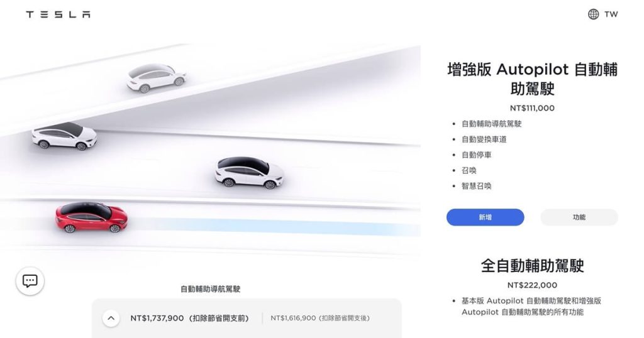Click the 增強版 Autopilot heading

coord(532,79)
